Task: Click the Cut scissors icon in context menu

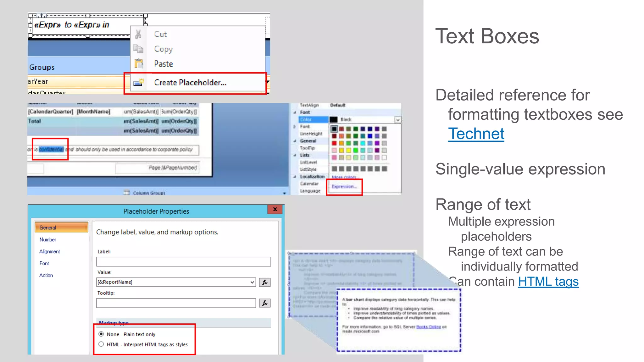Action: tap(138, 34)
